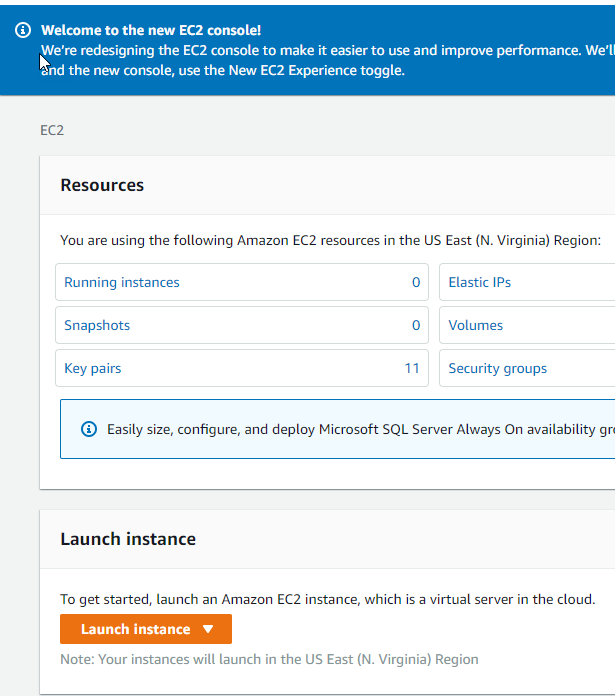Open the Key pairs resource link
Viewport: 615px width, 696px height.
93,368
